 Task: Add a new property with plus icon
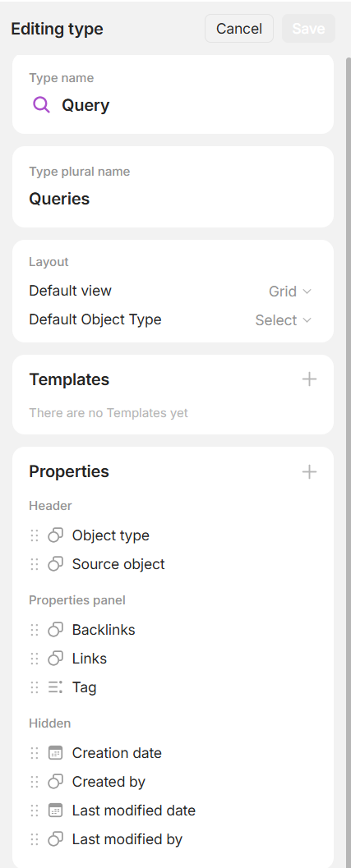point(309,471)
